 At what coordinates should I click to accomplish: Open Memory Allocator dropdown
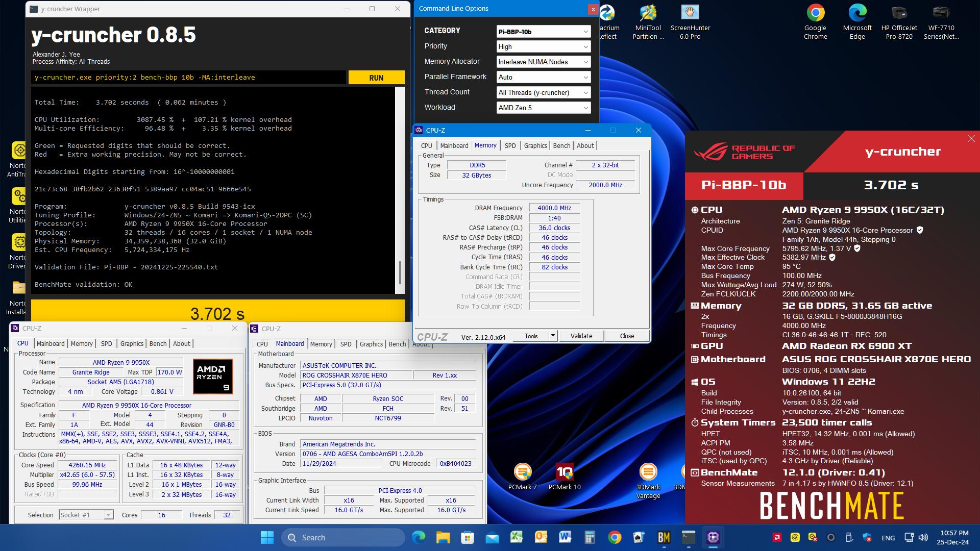click(543, 62)
